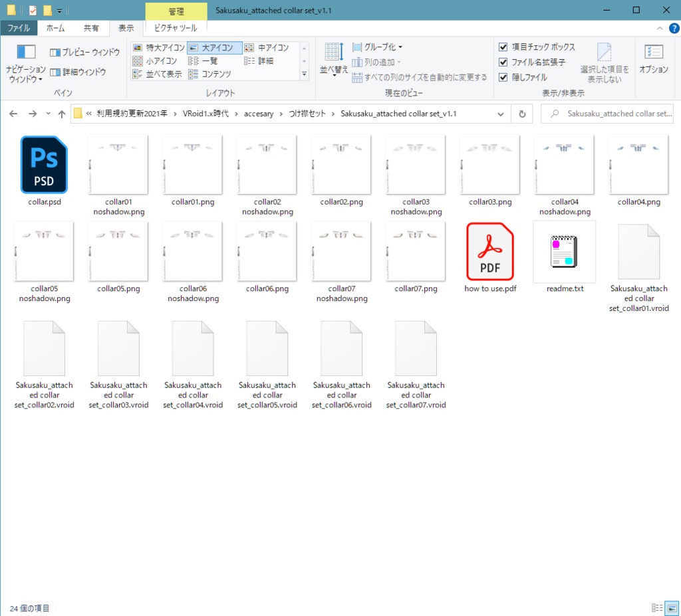
Task: Select the collar07.png thumbnail
Action: [x=416, y=251]
